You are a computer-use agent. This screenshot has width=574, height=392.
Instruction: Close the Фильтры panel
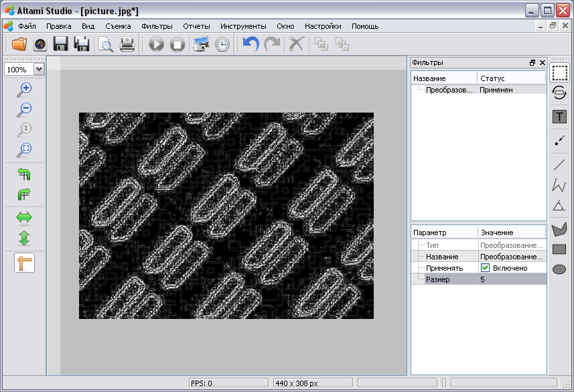tap(543, 62)
